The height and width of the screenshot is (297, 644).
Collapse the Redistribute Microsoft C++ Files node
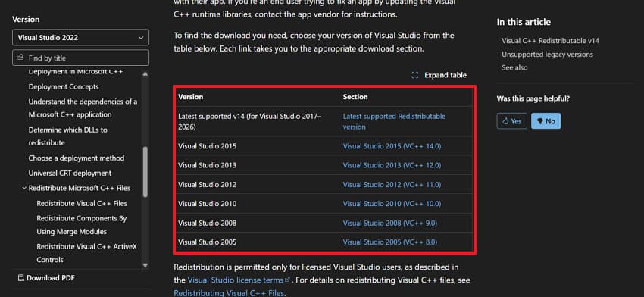pyautogui.click(x=24, y=188)
